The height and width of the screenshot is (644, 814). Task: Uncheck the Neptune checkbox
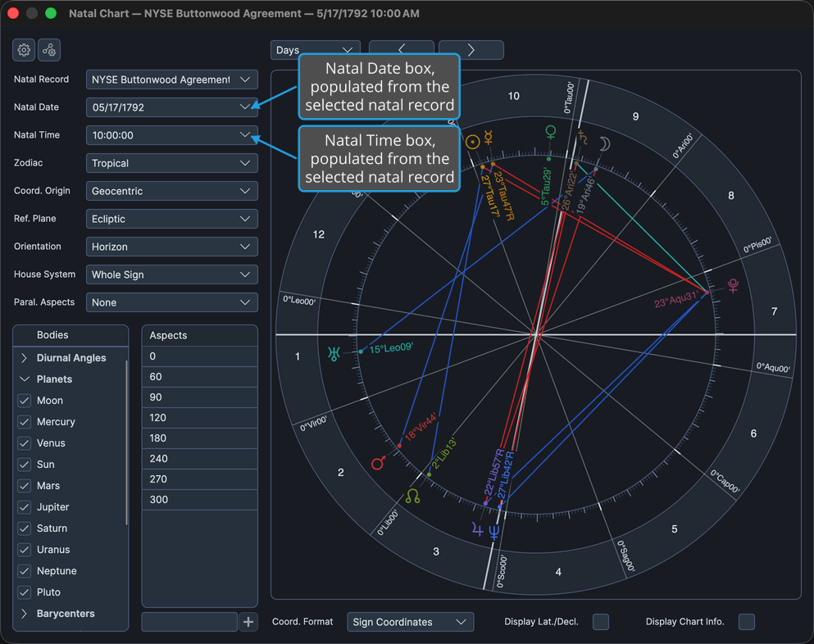(x=24, y=571)
